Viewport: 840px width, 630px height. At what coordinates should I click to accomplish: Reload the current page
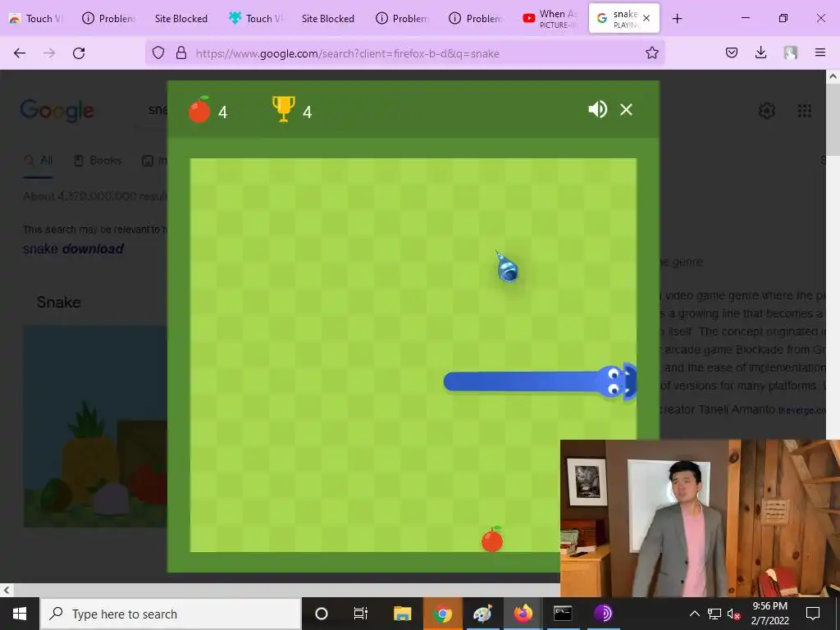pyautogui.click(x=79, y=53)
